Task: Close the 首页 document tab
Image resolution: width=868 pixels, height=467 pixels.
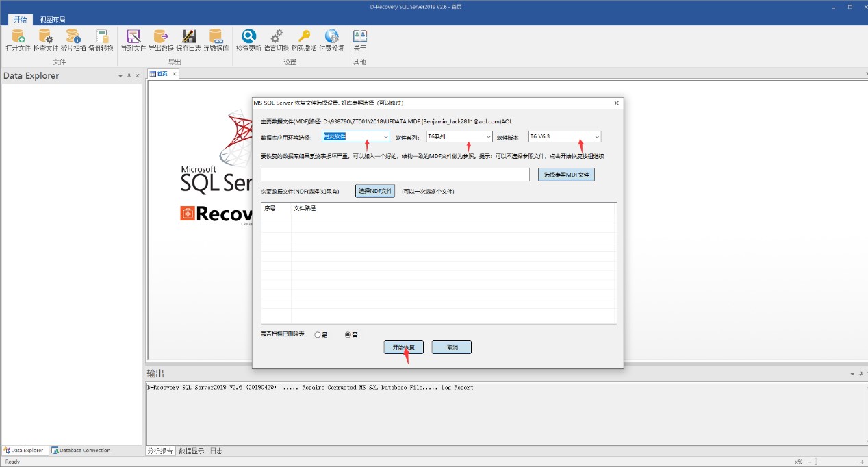Action: pyautogui.click(x=174, y=74)
